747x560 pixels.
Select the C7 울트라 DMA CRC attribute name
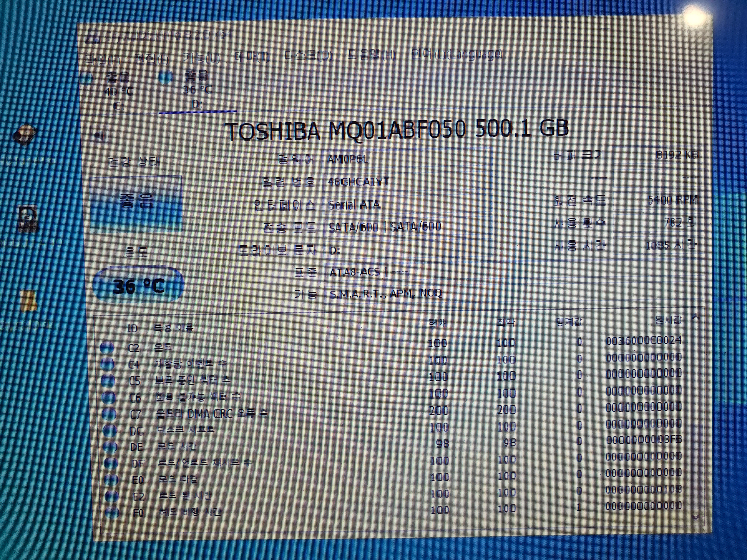(212, 414)
